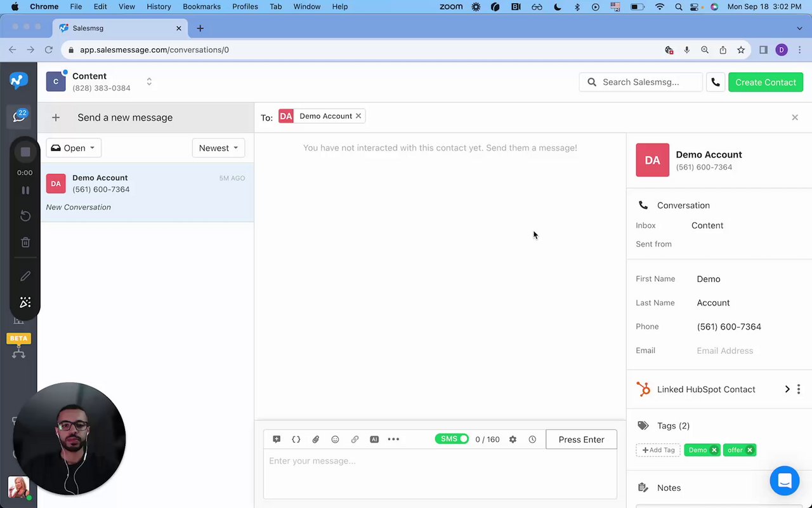This screenshot has width=812, height=508.
Task: Click the Enter your message text area
Action: tap(440, 474)
